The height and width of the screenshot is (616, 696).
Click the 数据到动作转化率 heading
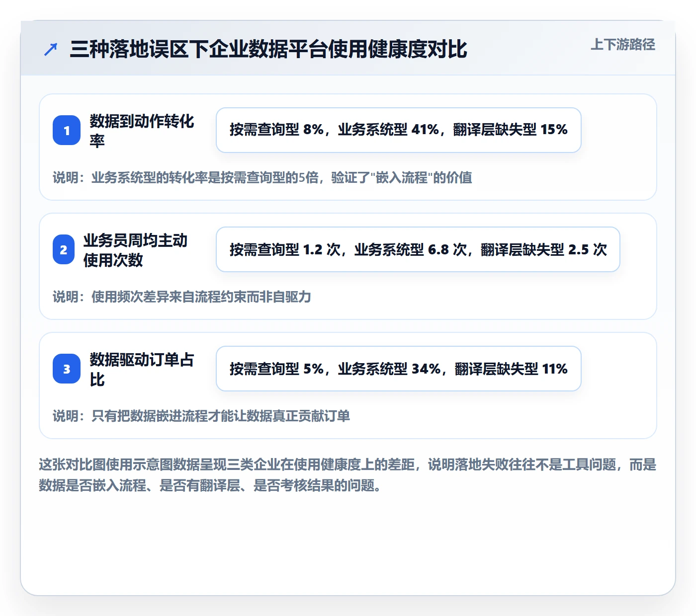(x=142, y=130)
